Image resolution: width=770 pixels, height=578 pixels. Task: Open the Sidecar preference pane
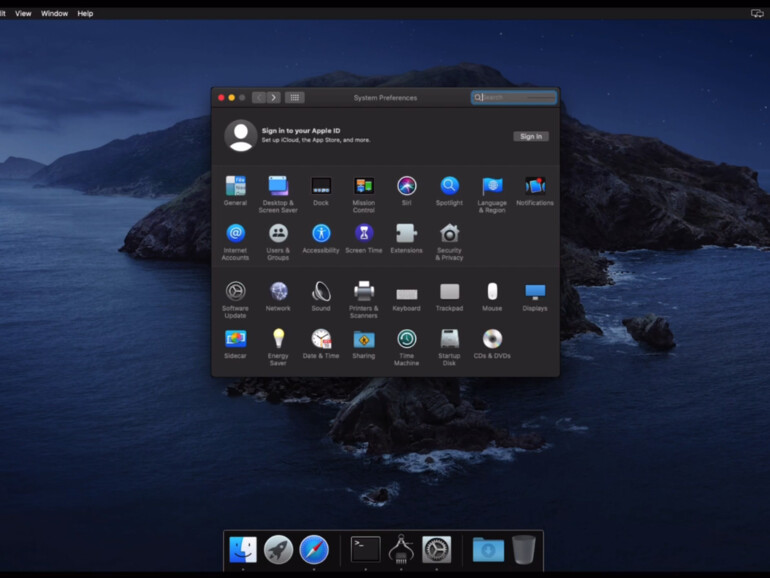click(x=235, y=339)
